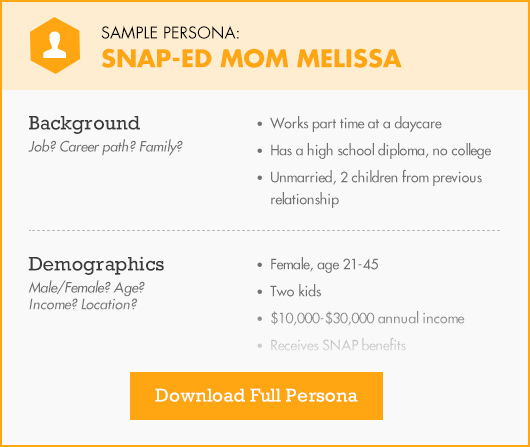The image size is (530, 447).
Task: Select the Demographics section heading
Action: tap(96, 265)
